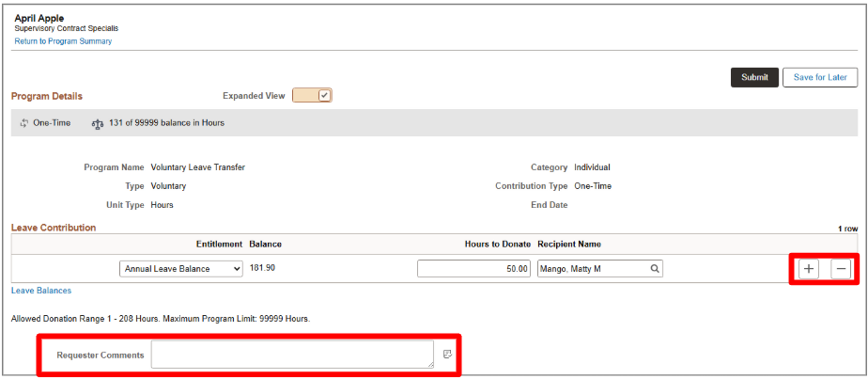This screenshot has width=868, height=379.
Task: Click the Program Details heading
Action: click(x=47, y=97)
